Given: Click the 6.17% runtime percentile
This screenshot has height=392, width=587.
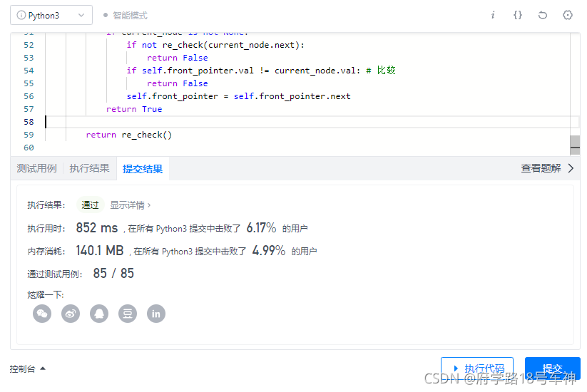Looking at the screenshot, I should tap(261, 228).
